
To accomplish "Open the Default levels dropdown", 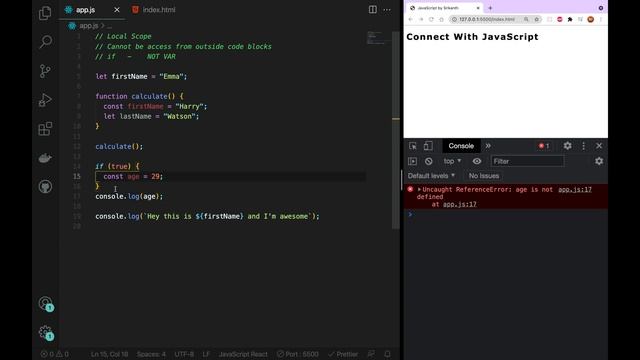I will (431, 176).
